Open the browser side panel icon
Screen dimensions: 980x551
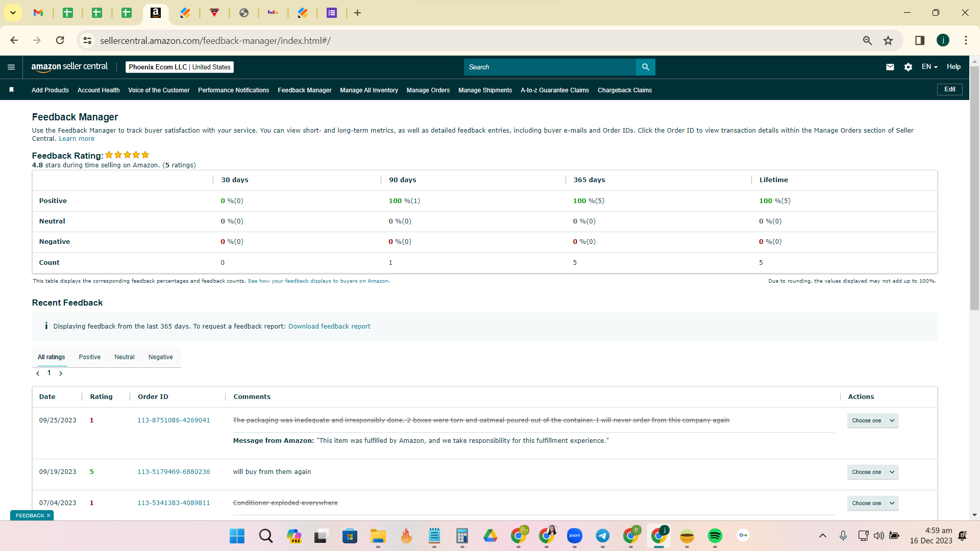pyautogui.click(x=920, y=40)
